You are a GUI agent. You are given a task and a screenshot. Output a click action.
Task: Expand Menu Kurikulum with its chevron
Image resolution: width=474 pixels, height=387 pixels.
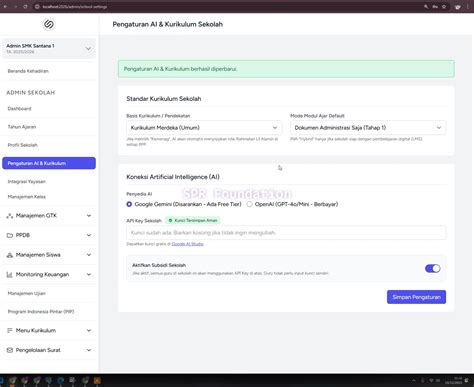pos(89,330)
